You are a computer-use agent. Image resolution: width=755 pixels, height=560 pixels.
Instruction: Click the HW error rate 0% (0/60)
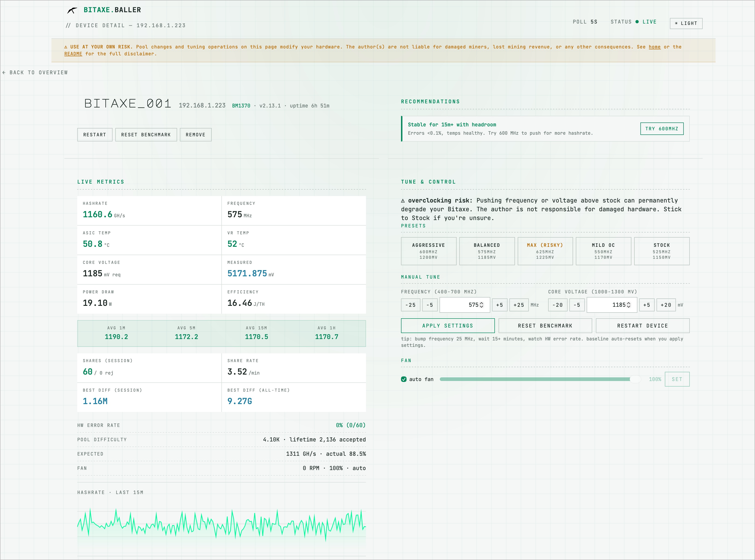pos(350,425)
